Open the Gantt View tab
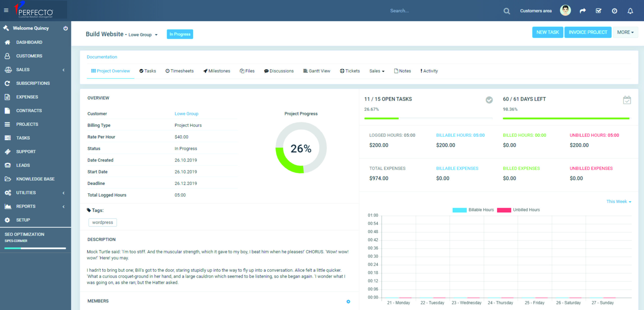This screenshot has height=310, width=644. click(x=316, y=71)
